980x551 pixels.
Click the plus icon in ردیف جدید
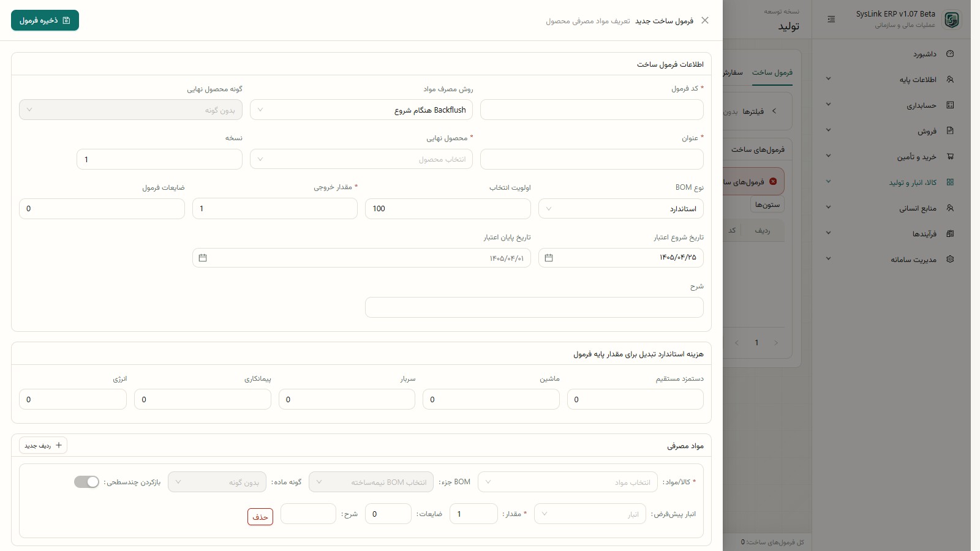click(x=59, y=445)
